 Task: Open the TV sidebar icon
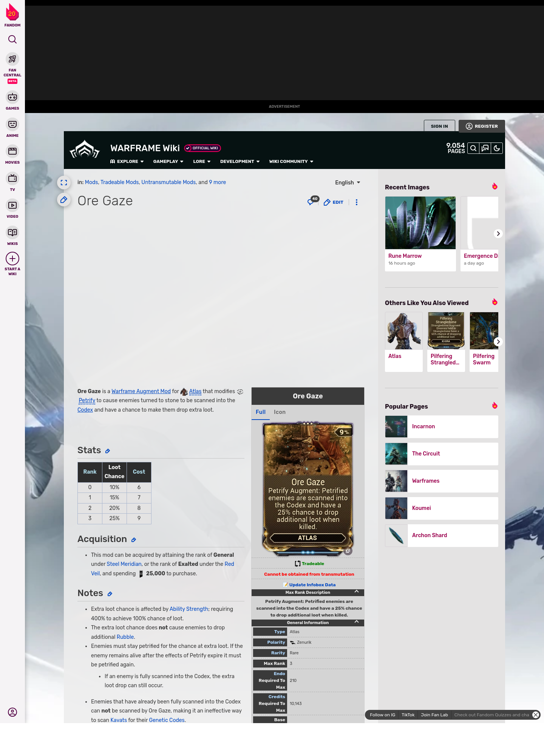(12, 178)
